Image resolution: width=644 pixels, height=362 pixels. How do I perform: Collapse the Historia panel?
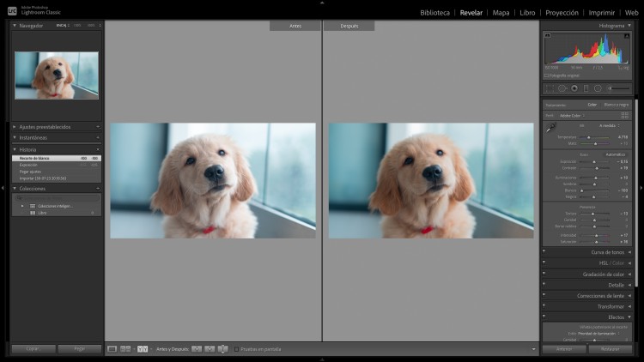15,150
